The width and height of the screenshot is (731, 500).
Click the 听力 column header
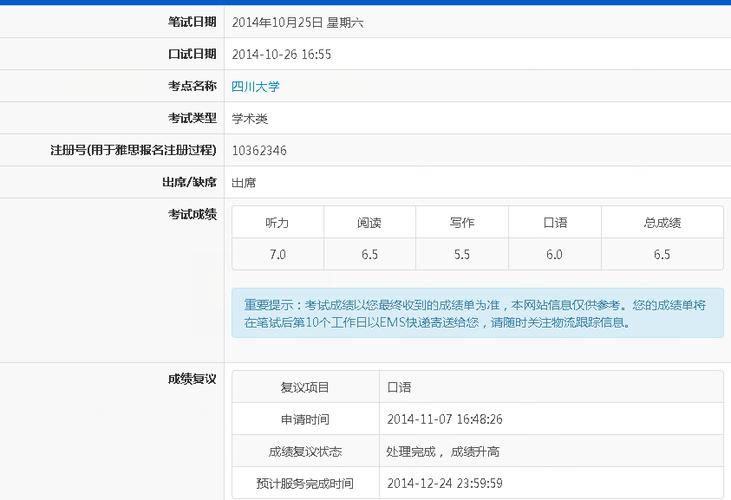click(277, 223)
